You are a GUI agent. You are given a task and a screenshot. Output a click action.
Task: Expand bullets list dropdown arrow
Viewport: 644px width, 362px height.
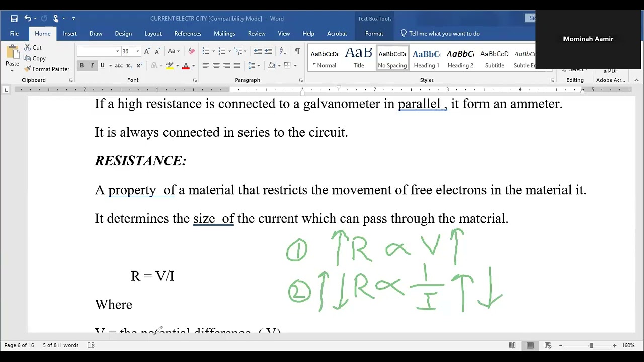[214, 51]
